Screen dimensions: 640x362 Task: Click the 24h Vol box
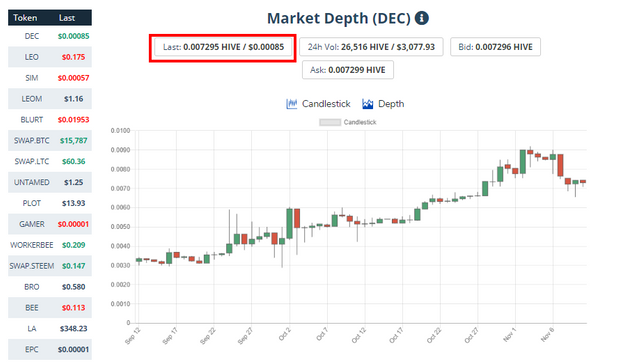371,47
